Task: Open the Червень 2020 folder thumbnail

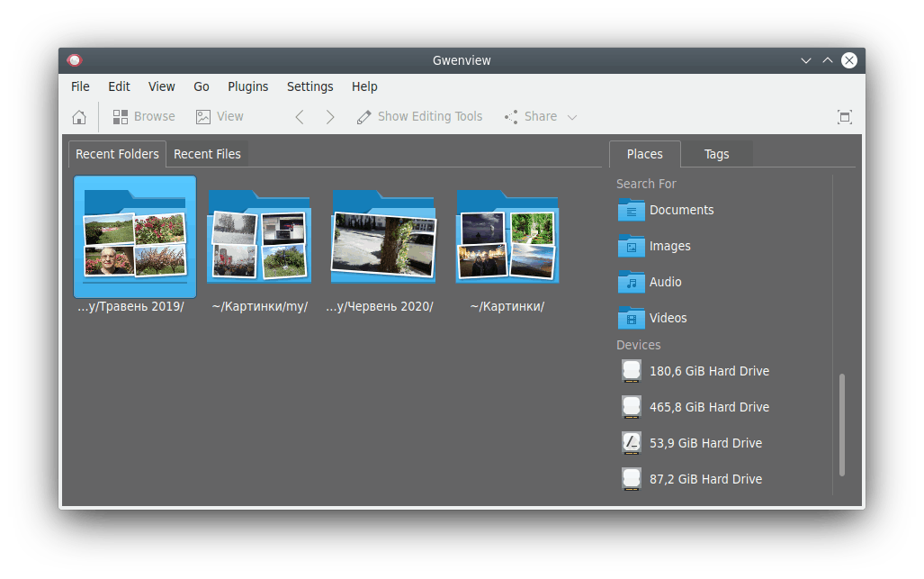Action: [383, 237]
